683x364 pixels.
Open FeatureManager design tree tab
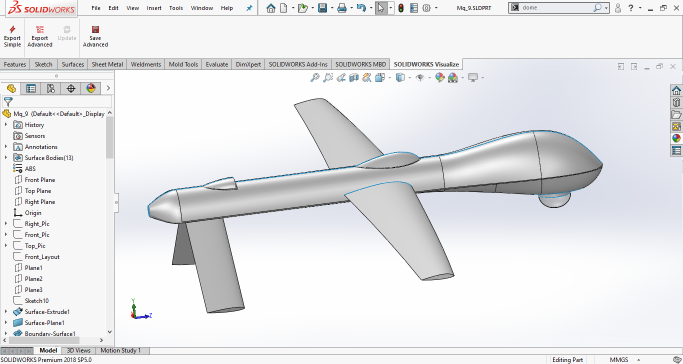point(11,88)
